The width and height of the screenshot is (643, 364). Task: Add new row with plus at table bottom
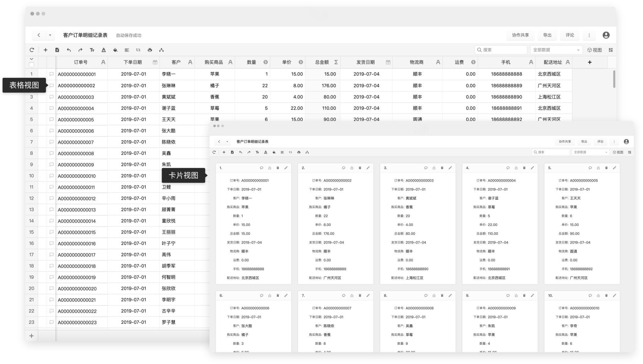(32, 336)
